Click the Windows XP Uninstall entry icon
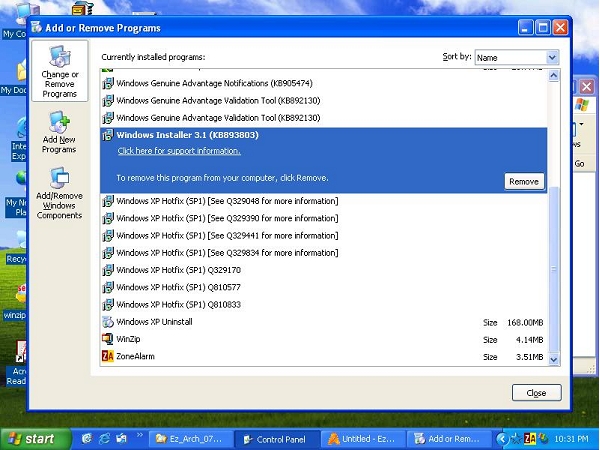This screenshot has width=600, height=450. click(x=108, y=322)
